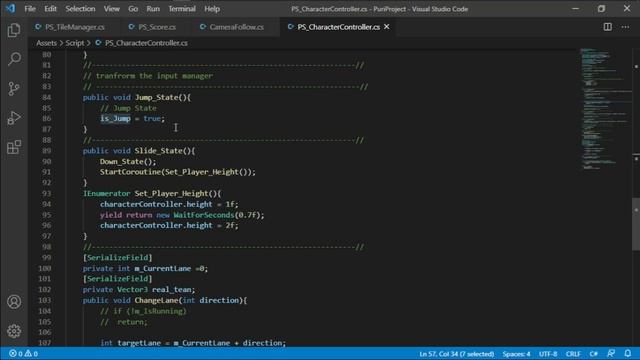Change indentation via Spaces: 4

(516, 354)
